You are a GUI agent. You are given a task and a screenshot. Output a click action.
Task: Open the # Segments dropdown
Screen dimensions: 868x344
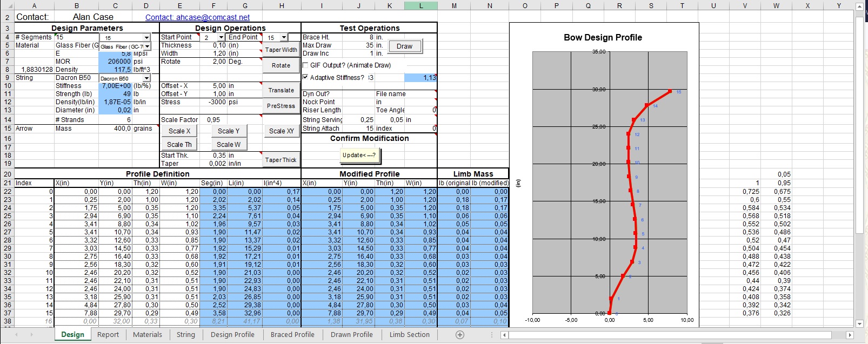coord(147,38)
